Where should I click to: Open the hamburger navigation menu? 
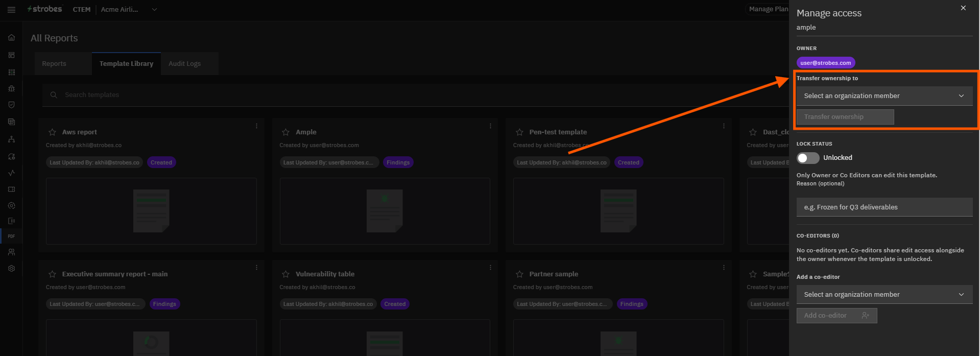[11, 10]
